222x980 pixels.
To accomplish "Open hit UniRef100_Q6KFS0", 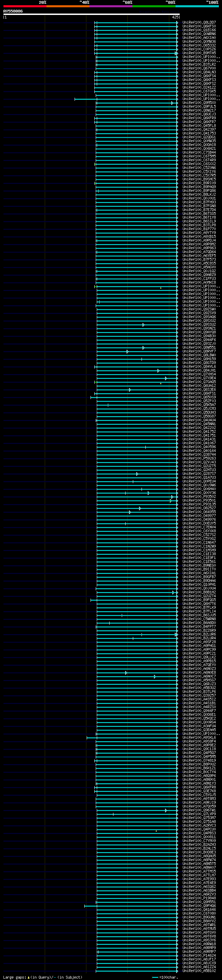I will click(199, 26).
